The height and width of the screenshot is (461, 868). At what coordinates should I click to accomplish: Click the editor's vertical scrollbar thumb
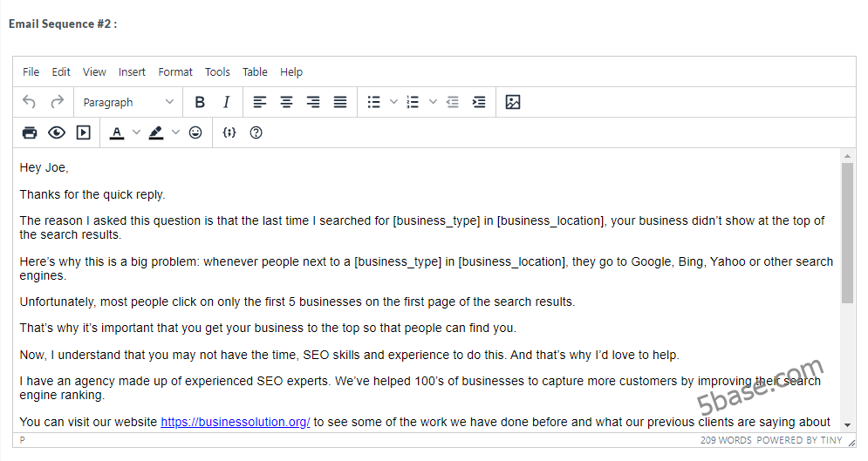[x=847, y=232]
